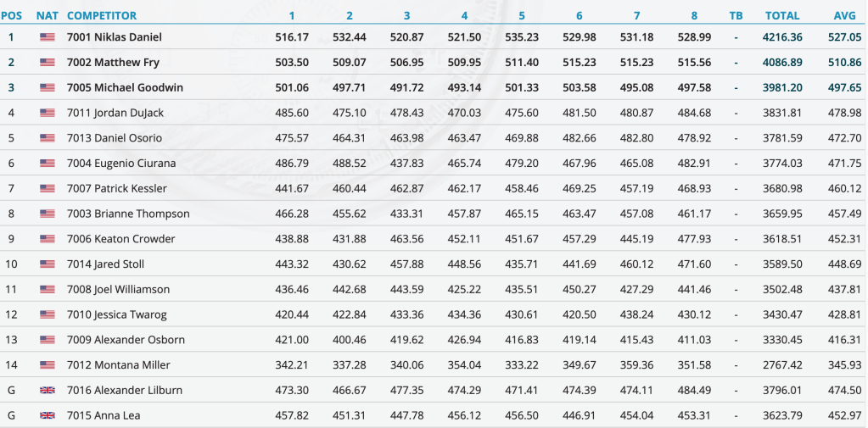Sort by the POS column header
This screenshot has height=428, width=868.
pyautogui.click(x=12, y=15)
